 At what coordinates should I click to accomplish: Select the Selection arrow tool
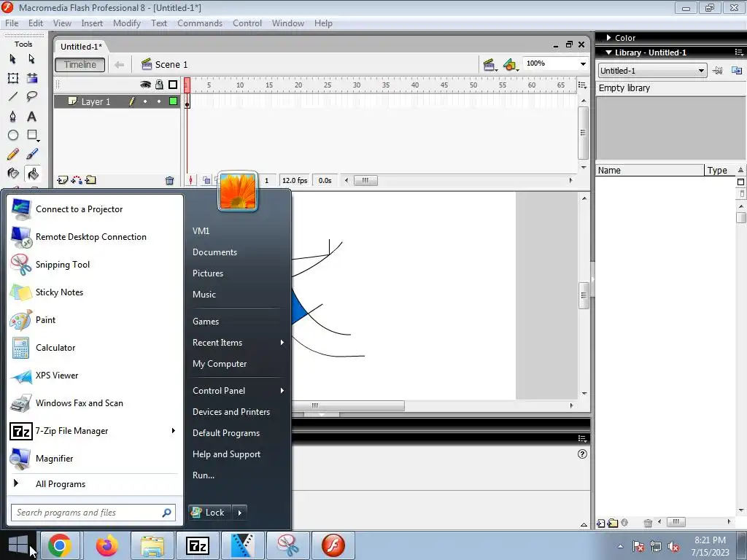[x=13, y=58]
